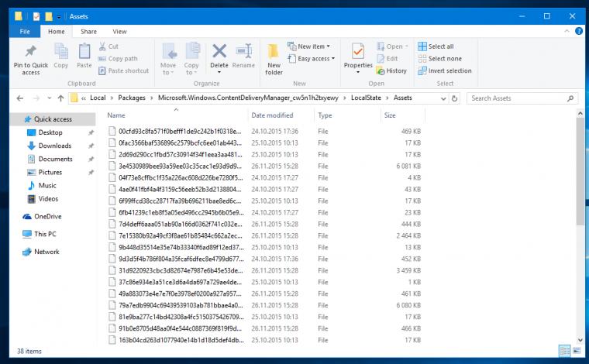Click Select all
Screen dimensions: 589x364
pos(436,46)
